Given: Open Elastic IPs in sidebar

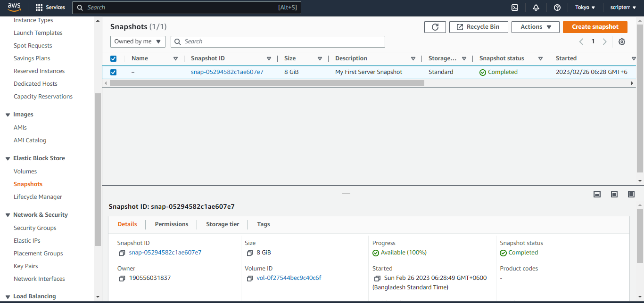Looking at the screenshot, I should 27,241.
